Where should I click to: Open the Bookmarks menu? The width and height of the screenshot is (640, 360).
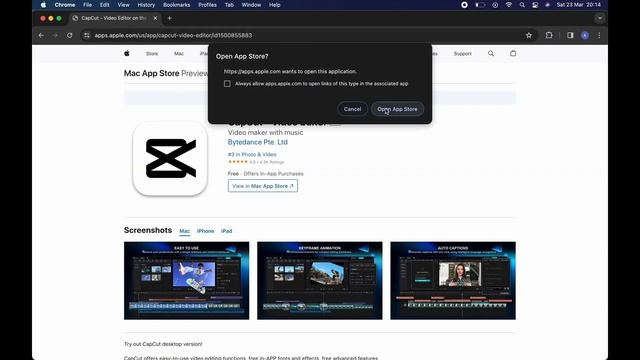tap(176, 5)
